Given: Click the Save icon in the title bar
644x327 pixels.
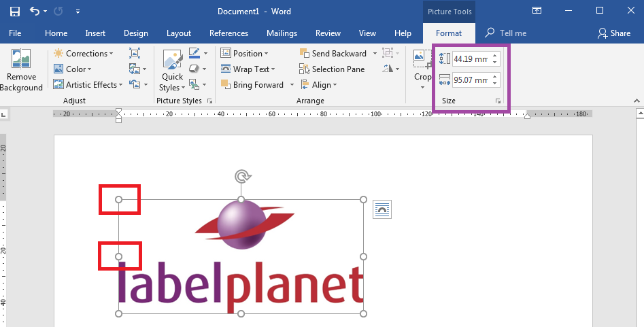Looking at the screenshot, I should [15, 12].
